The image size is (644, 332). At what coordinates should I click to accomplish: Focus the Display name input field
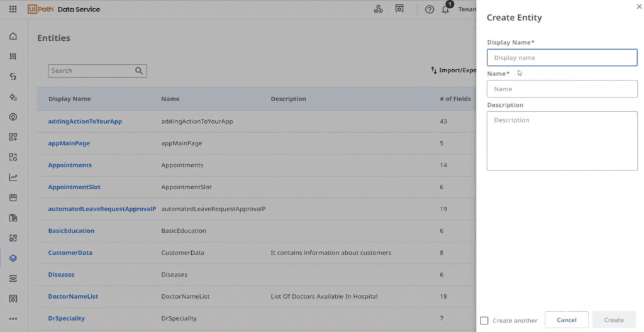pos(562,57)
